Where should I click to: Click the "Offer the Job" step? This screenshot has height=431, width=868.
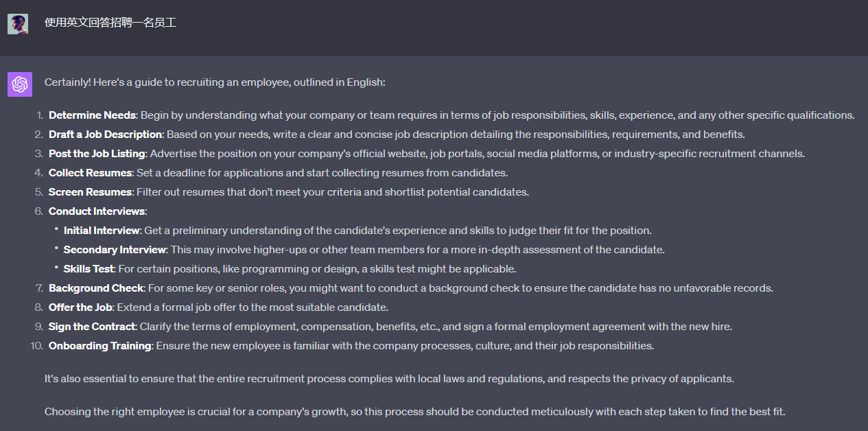click(x=80, y=307)
